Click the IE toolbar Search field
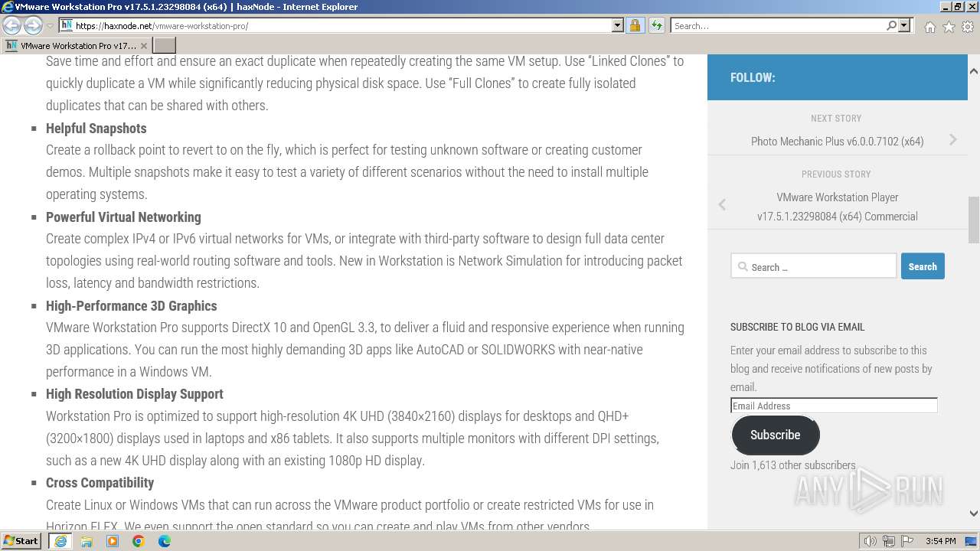The image size is (980, 551). point(778,25)
